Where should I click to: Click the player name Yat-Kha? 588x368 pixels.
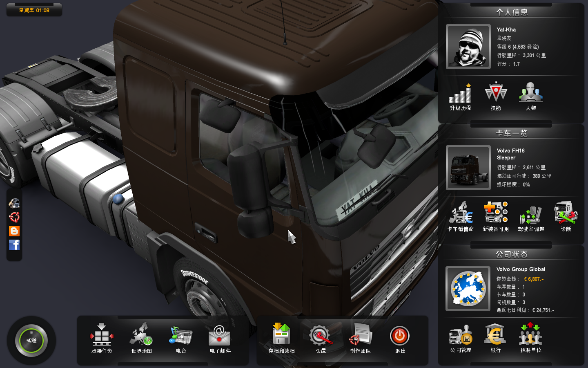(x=506, y=29)
